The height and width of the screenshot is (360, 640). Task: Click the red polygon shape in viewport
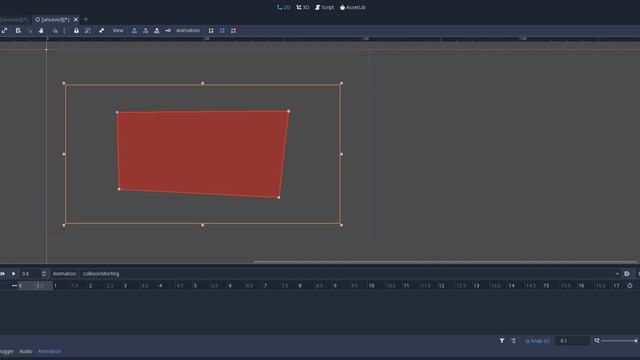[202, 153]
